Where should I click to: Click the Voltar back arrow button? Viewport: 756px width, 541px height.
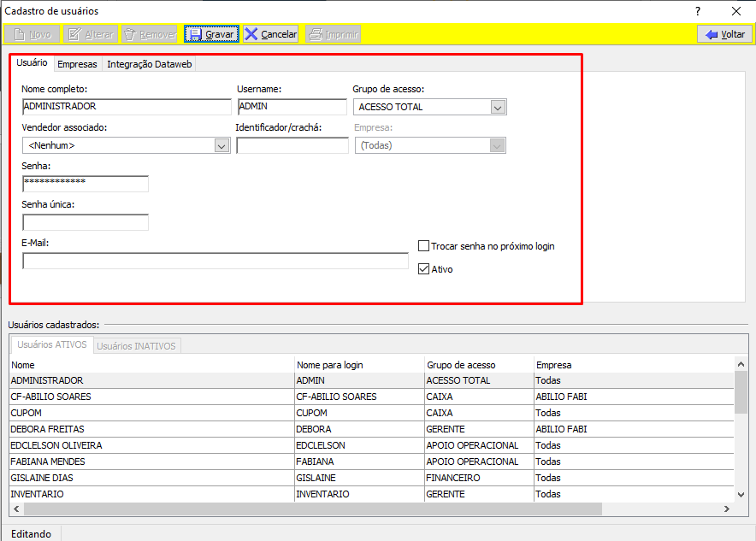tap(724, 34)
